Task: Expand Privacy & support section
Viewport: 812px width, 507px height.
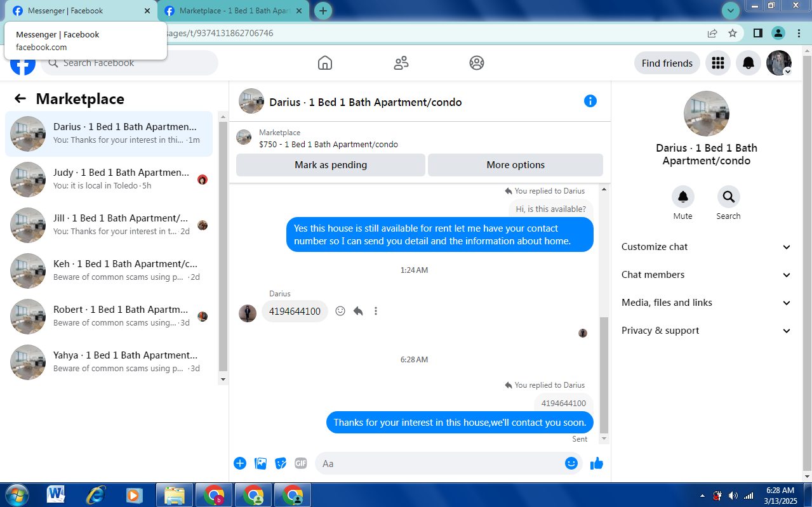Action: pyautogui.click(x=706, y=331)
